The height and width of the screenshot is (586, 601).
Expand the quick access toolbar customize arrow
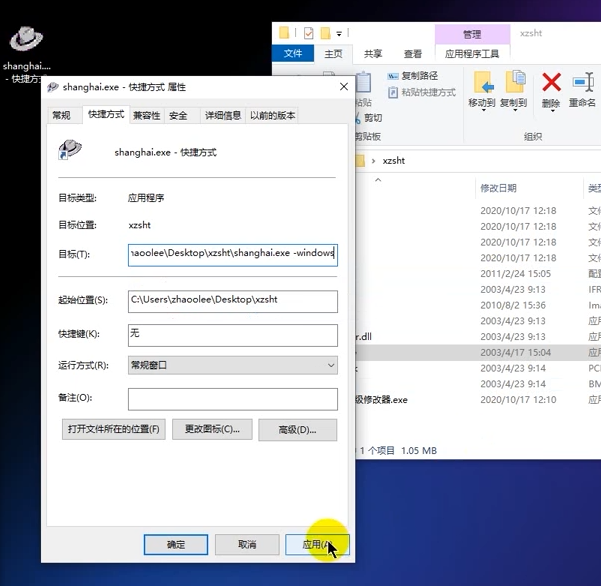tap(339, 34)
